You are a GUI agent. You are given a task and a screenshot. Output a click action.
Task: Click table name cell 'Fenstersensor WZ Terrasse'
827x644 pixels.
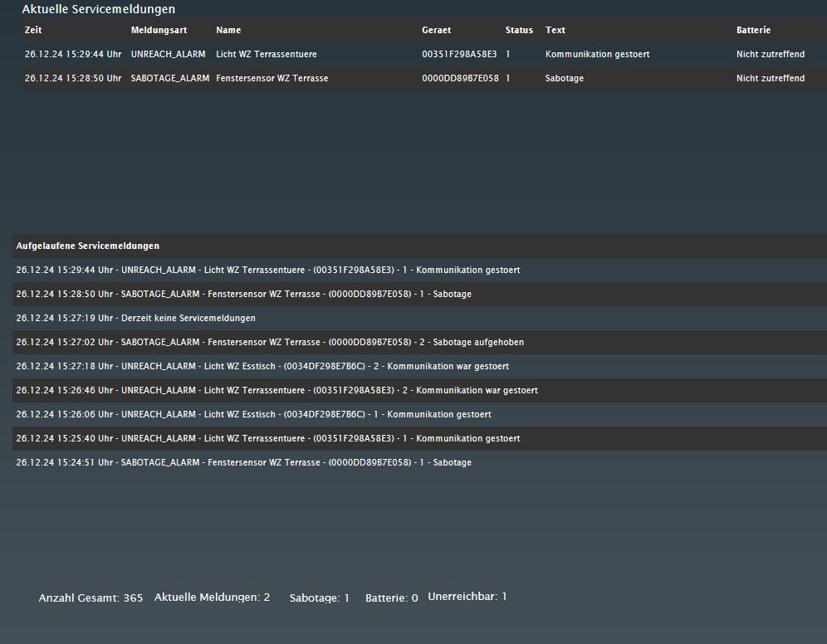pos(272,79)
